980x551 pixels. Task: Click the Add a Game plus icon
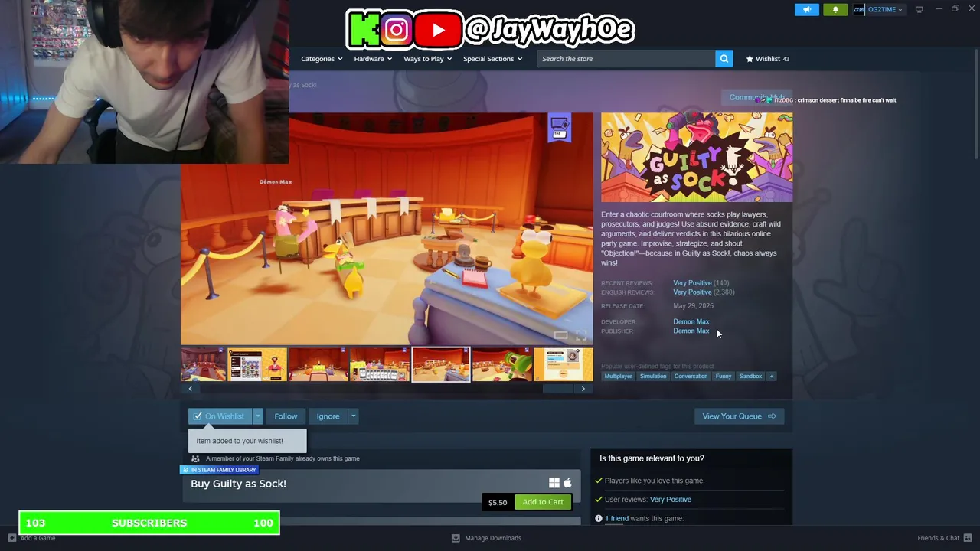[11, 538]
